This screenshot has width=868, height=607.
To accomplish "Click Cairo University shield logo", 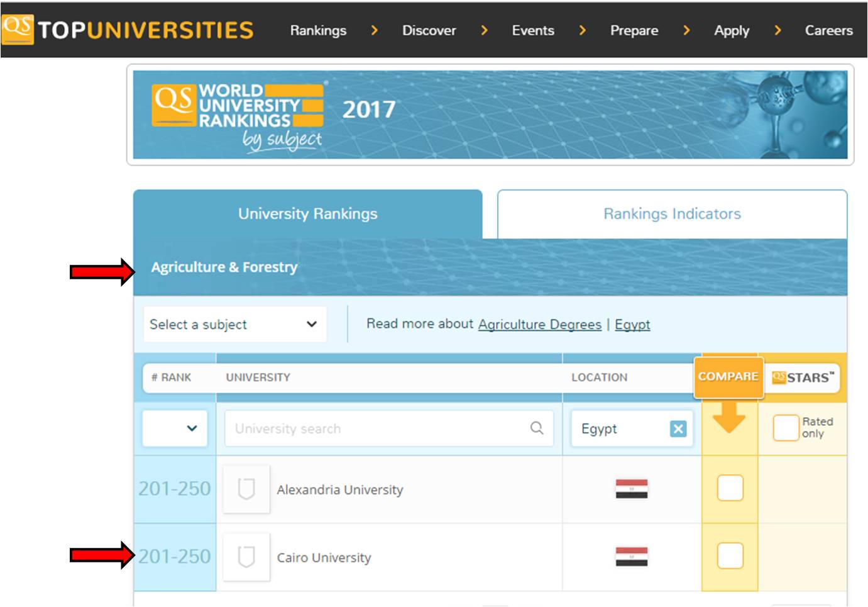I will tap(246, 557).
